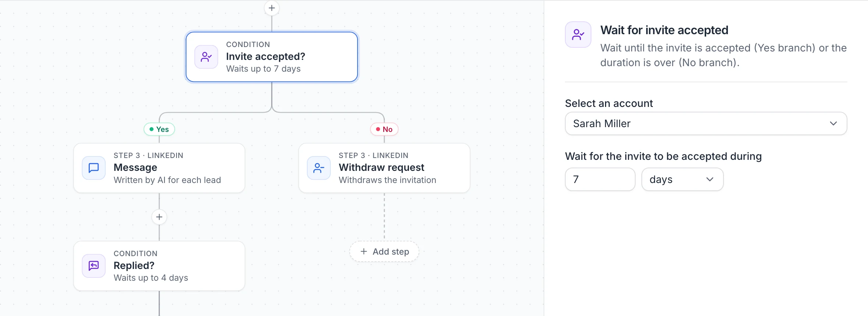Viewport: 868px width, 316px height.
Task: Click the Add step button
Action: [x=384, y=252]
